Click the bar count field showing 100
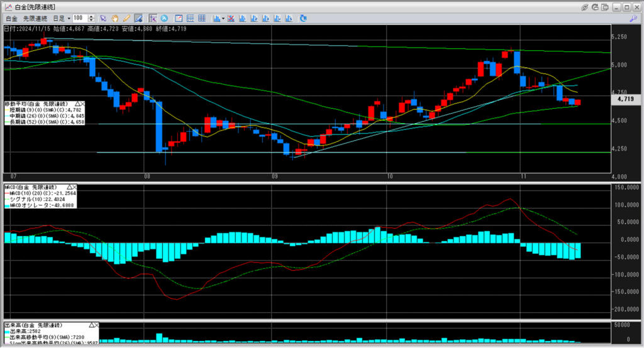Image resolution: width=644 pixels, height=348 pixels. [x=80, y=18]
